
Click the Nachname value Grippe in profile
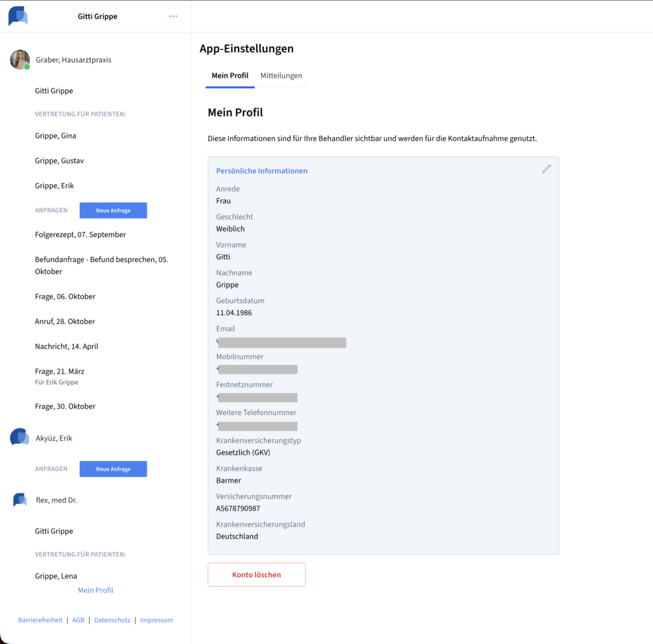click(228, 285)
